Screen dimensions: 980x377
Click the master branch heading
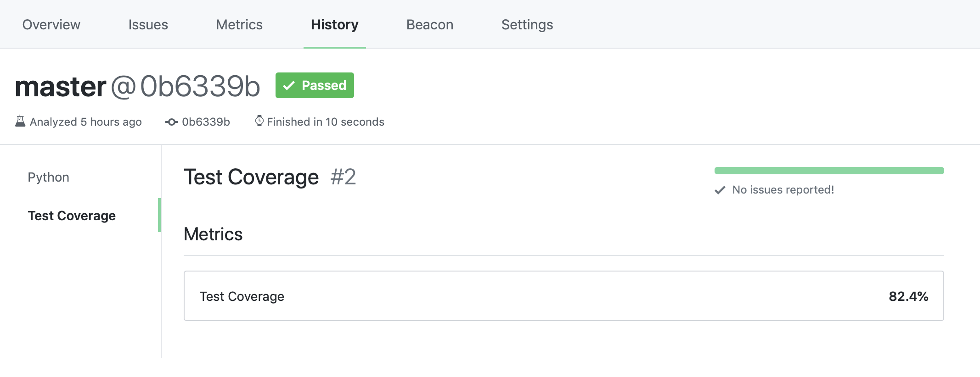(x=60, y=86)
